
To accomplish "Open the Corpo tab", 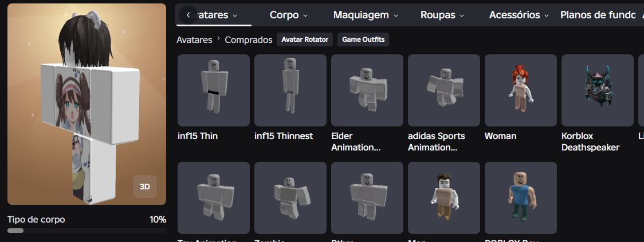I will [288, 15].
